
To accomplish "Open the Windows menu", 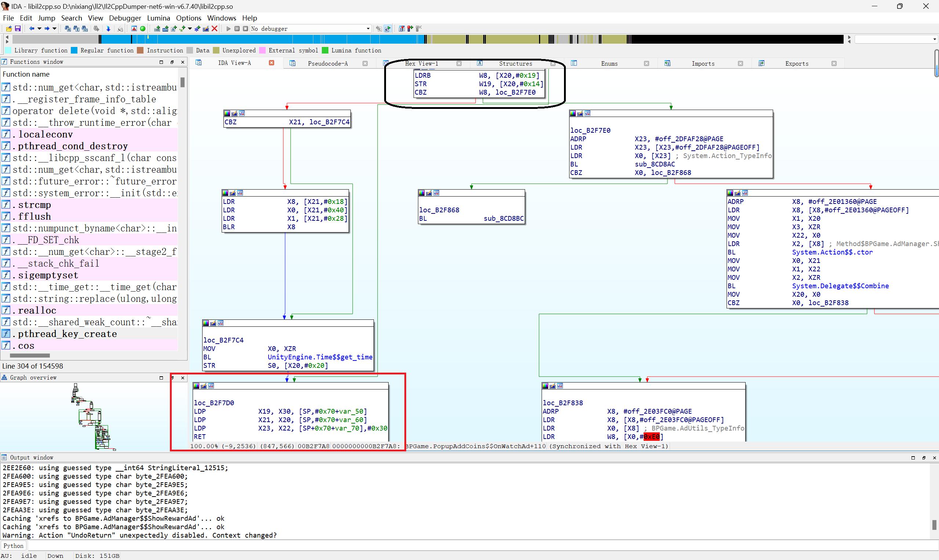I will [x=222, y=18].
